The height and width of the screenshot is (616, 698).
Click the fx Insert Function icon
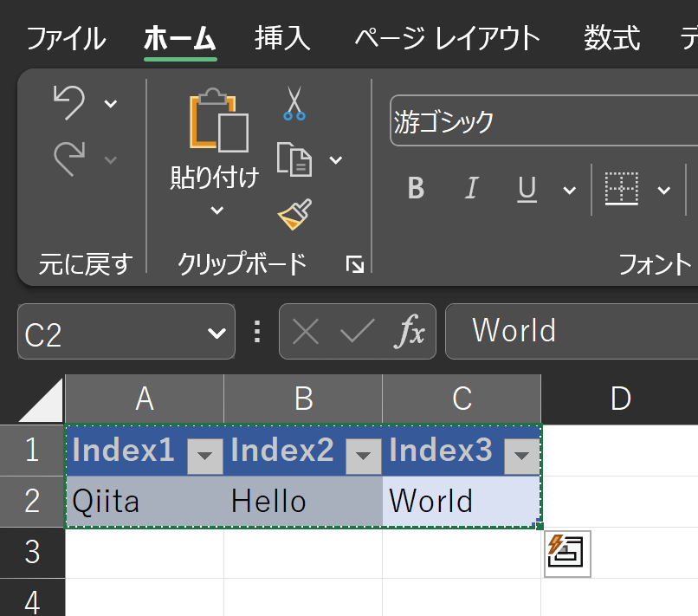[409, 331]
